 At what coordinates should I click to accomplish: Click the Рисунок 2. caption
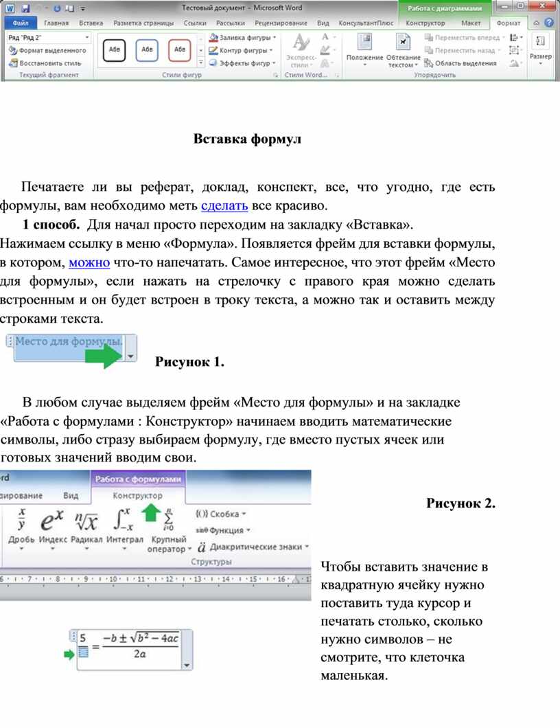tap(460, 503)
